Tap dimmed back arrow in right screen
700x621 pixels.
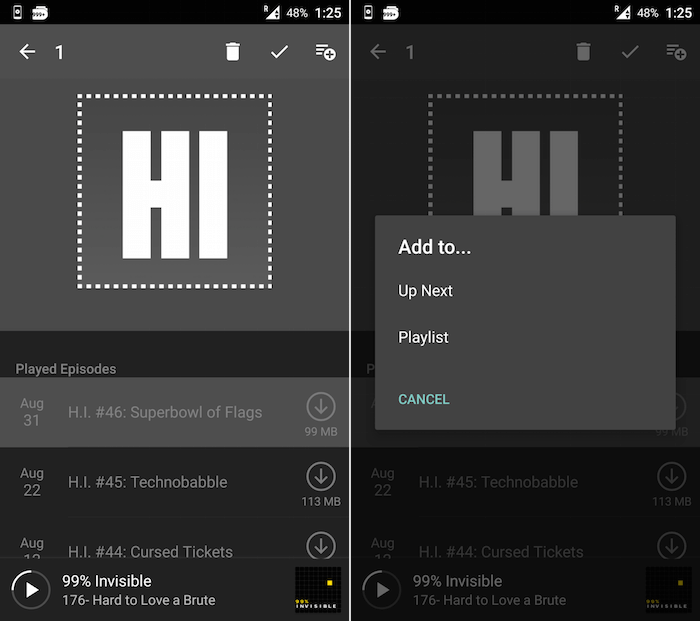pyautogui.click(x=378, y=52)
